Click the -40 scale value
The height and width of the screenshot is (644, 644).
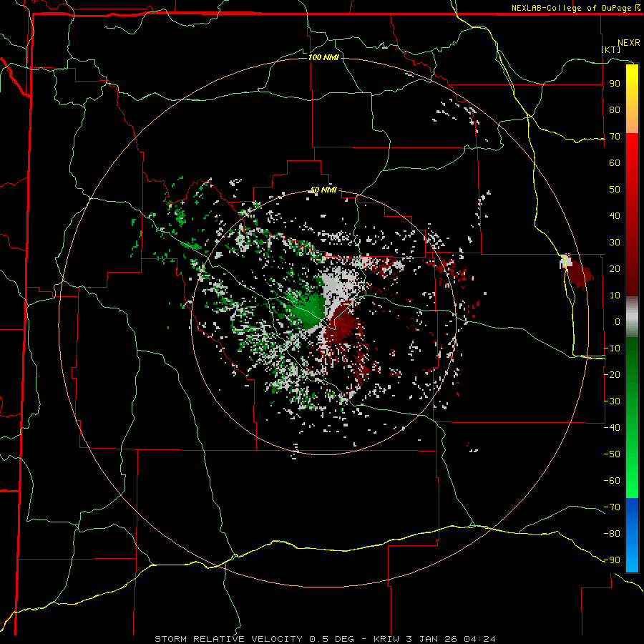[x=612, y=428]
